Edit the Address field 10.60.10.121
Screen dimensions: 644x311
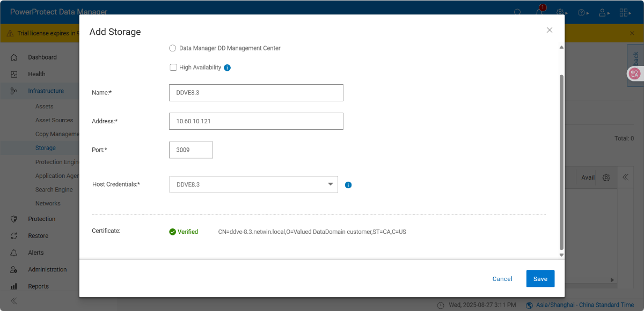pyautogui.click(x=256, y=121)
